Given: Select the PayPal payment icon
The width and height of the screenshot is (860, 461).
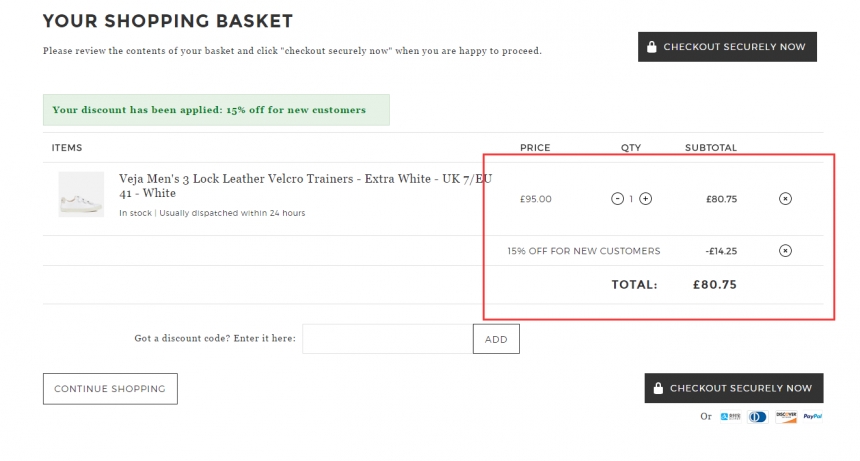Looking at the screenshot, I should click(x=812, y=417).
